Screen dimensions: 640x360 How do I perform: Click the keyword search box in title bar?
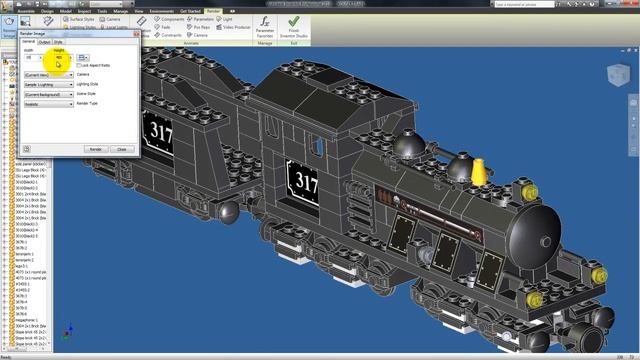(x=524, y=4)
